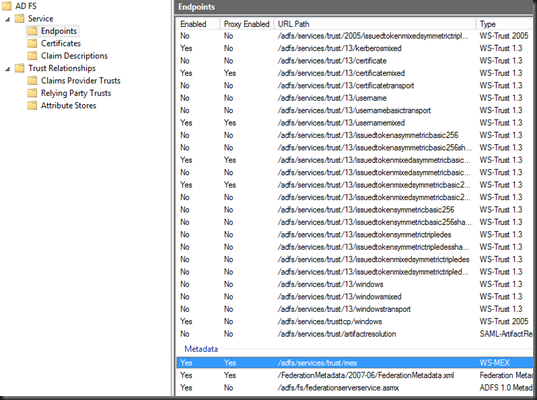Select the /adfs/services/trust/mex endpoint
The image size is (537, 400).
pos(355,363)
